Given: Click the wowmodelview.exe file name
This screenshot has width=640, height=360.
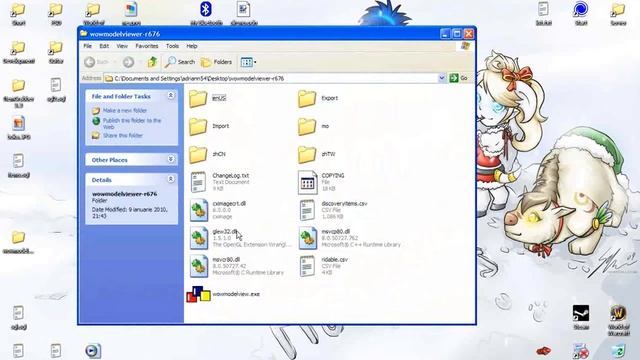Looking at the screenshot, I should 236,294.
